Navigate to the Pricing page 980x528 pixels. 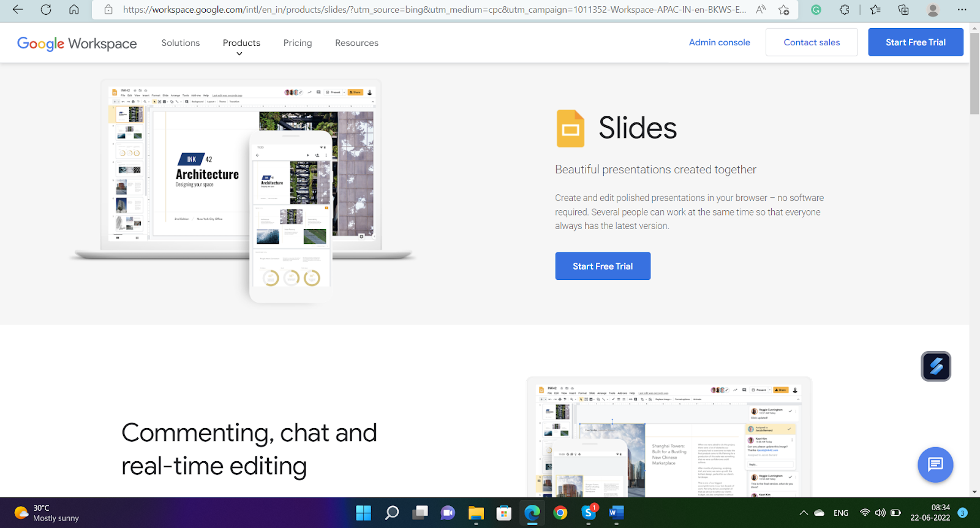[298, 43]
